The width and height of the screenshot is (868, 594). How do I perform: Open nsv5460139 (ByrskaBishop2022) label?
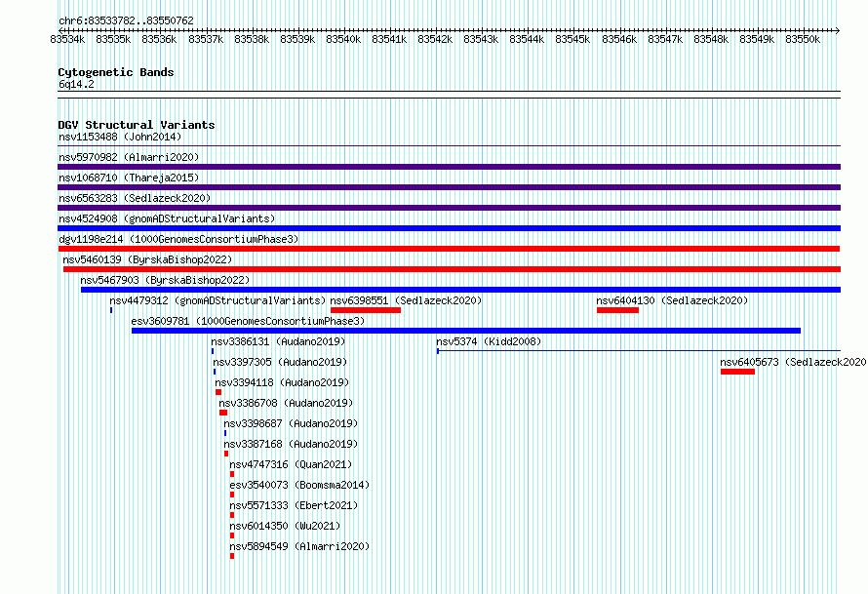[147, 259]
